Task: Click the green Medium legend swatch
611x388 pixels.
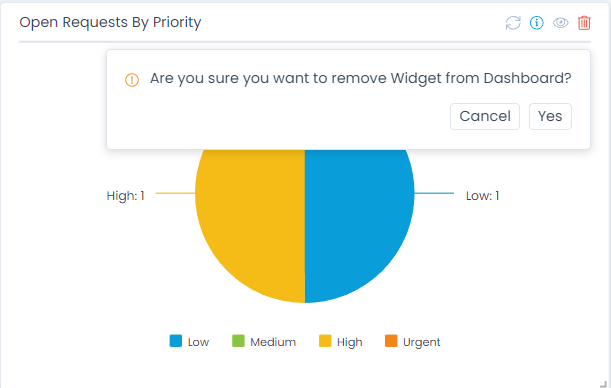Action: pos(238,341)
